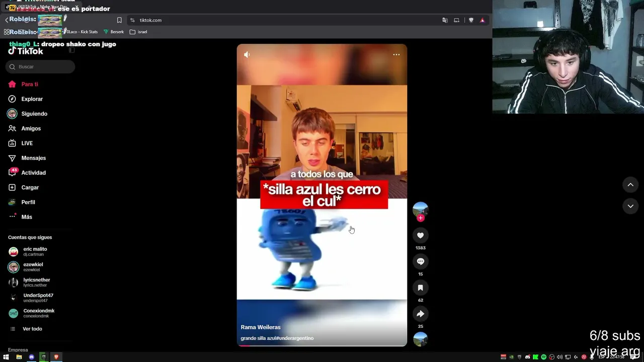
Task: Click the #underargentino hashtag
Action: [295, 338]
